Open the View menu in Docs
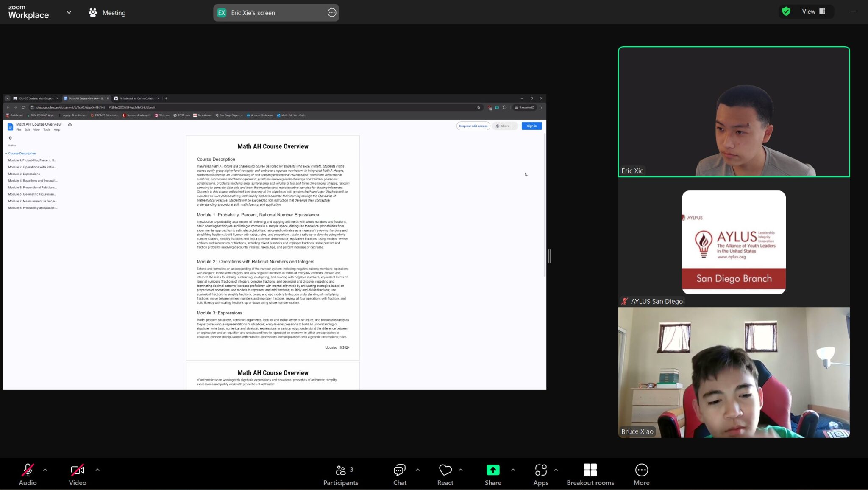 click(36, 129)
